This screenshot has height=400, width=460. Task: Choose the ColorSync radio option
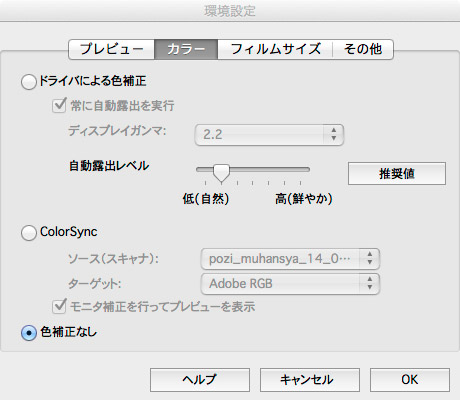(29, 233)
